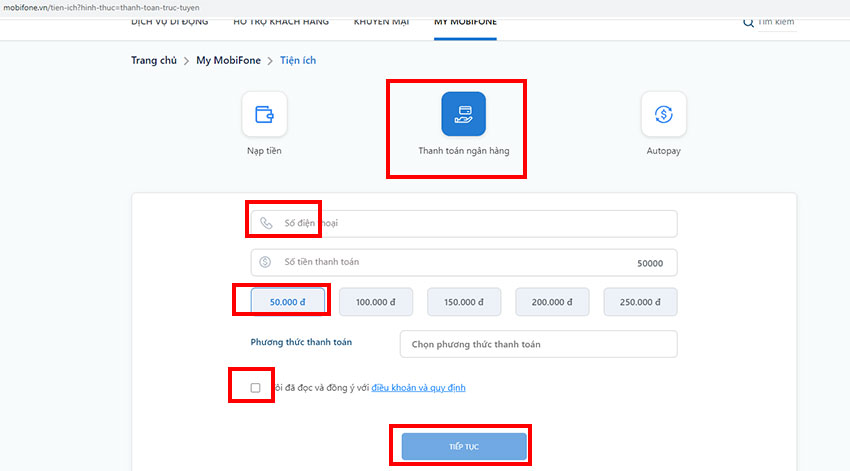The image size is (850, 471).
Task: Open the DỊCH VỤ DI ĐỘNG menu
Action: [170, 22]
